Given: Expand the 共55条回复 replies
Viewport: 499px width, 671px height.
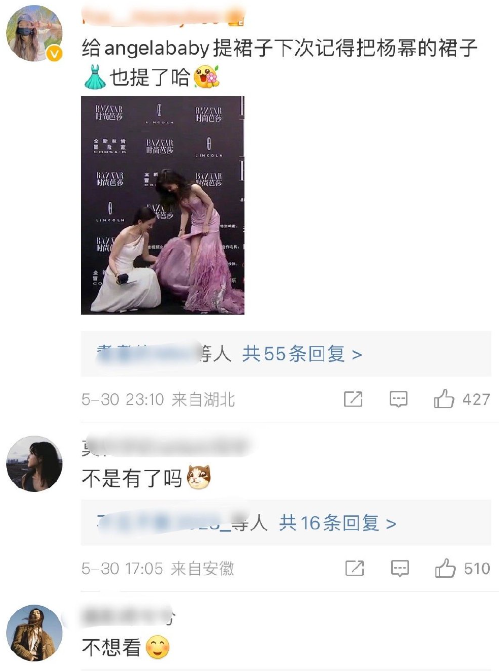Looking at the screenshot, I should (x=302, y=354).
